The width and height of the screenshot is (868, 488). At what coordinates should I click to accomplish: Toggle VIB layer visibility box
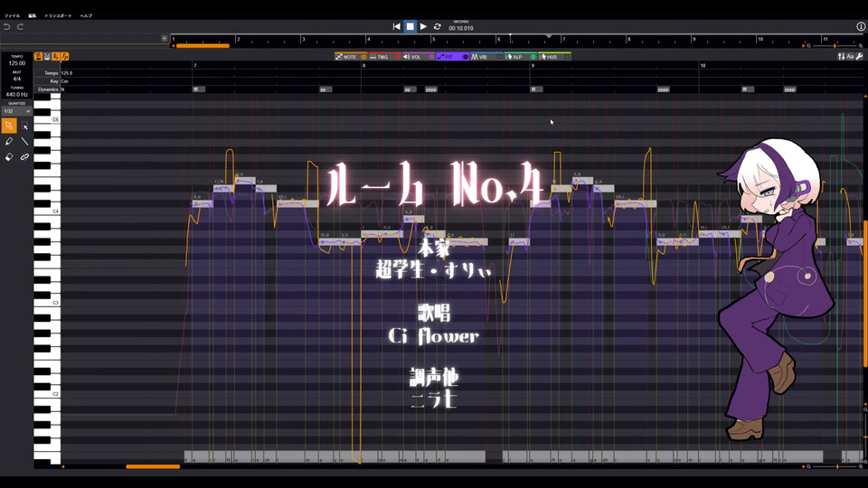[499, 57]
